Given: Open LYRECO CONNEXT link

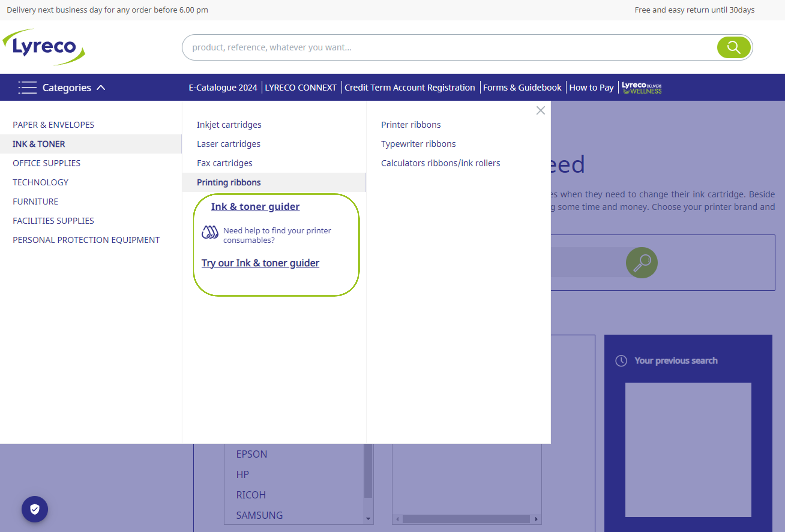Looking at the screenshot, I should (x=300, y=87).
